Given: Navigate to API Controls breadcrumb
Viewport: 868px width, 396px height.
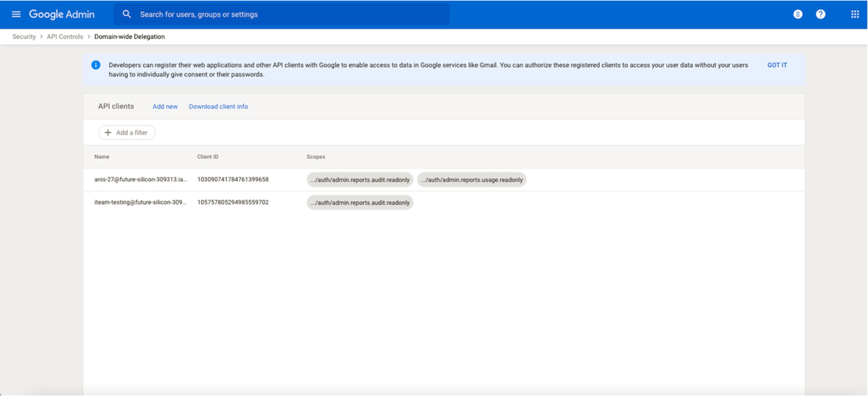Looking at the screenshot, I should 65,37.
